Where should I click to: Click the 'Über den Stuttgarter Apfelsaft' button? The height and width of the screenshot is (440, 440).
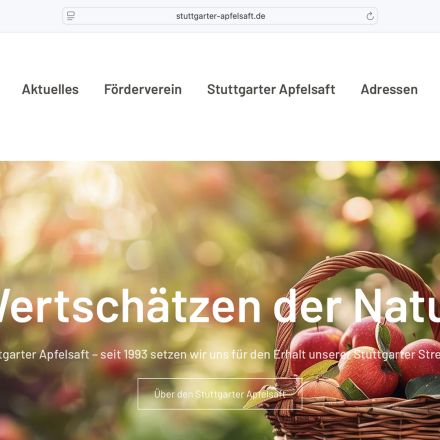pyautogui.click(x=220, y=394)
